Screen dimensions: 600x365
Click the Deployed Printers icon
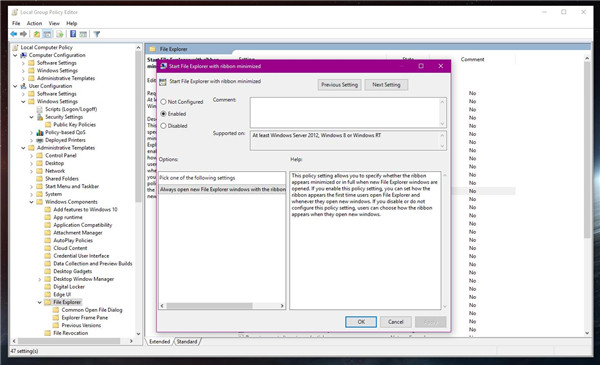pyautogui.click(x=40, y=140)
